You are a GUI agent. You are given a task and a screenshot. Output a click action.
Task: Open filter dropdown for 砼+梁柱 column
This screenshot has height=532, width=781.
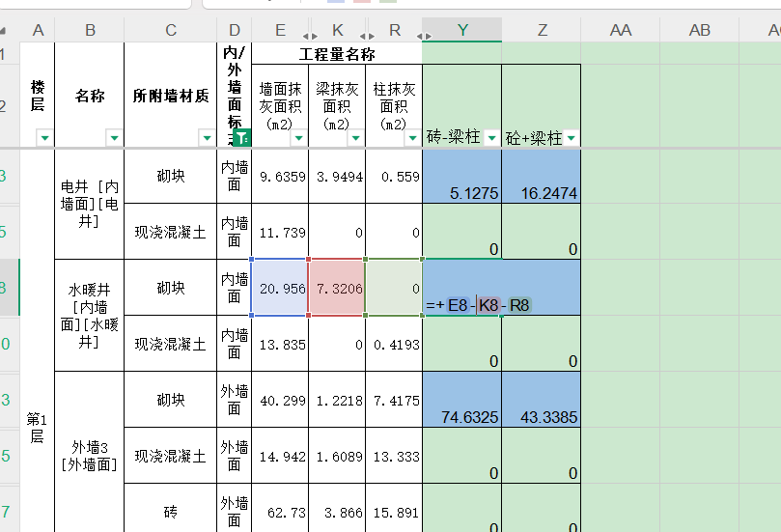click(x=571, y=137)
